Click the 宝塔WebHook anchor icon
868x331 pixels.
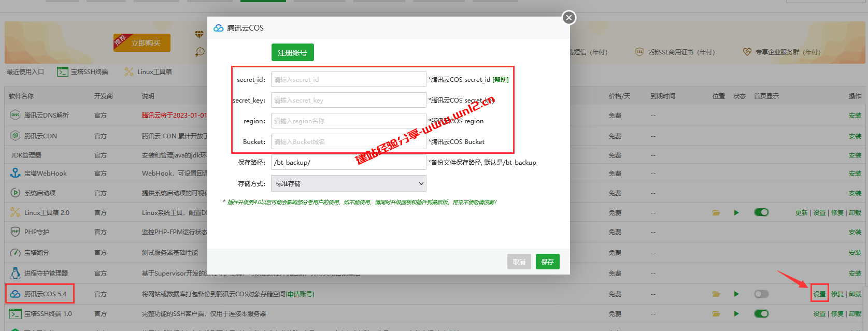point(15,173)
